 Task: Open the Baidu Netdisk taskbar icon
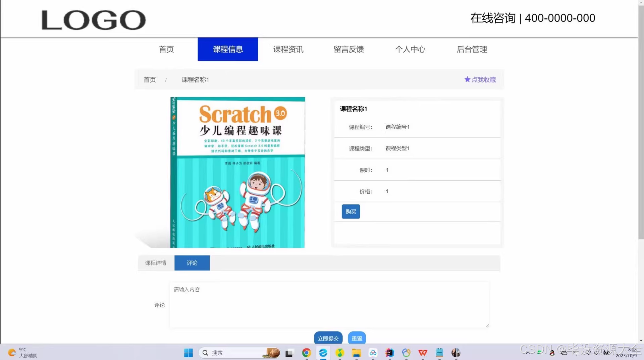pyautogui.click(x=373, y=353)
